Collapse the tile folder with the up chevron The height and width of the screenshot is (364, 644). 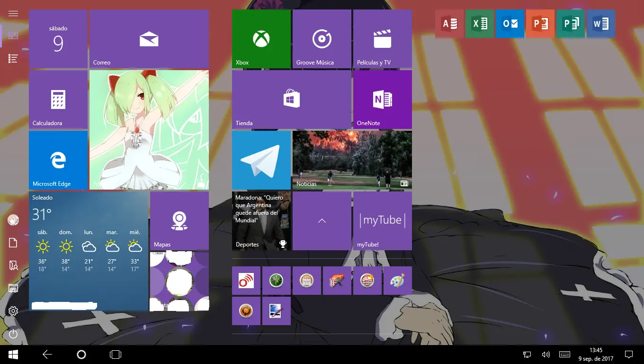[x=322, y=221]
